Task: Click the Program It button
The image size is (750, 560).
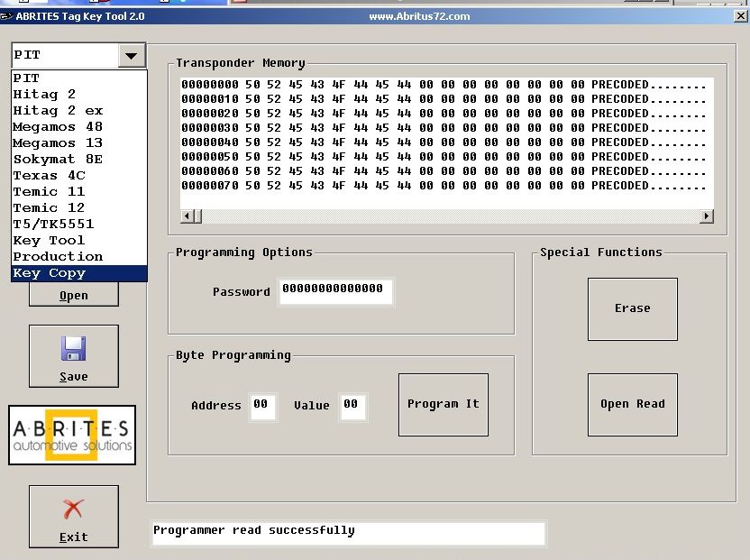Action: pyautogui.click(x=444, y=405)
